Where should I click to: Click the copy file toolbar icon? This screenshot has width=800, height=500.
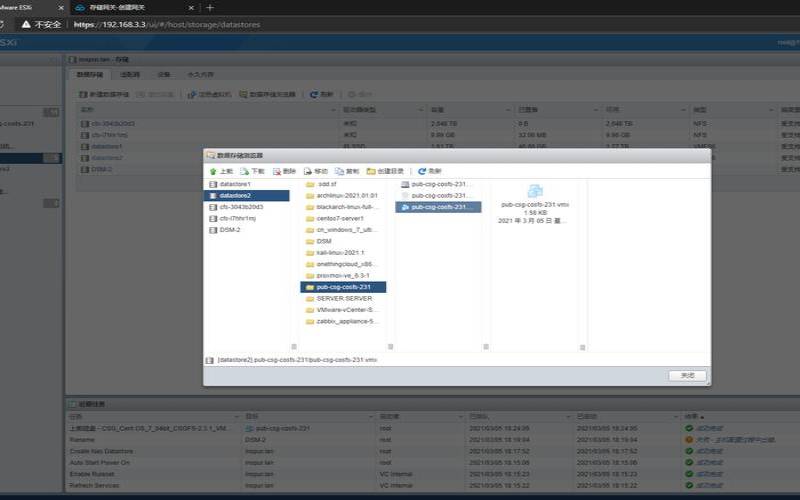coord(339,171)
